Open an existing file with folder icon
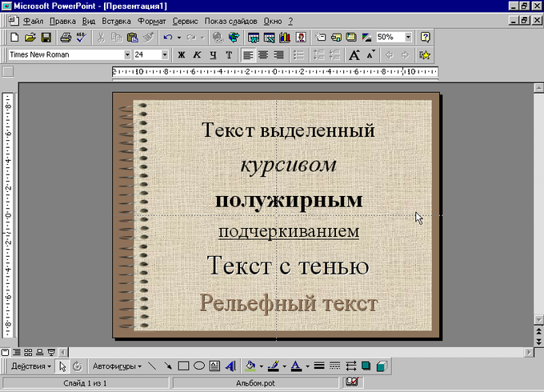The height and width of the screenshot is (392, 544). click(30, 38)
